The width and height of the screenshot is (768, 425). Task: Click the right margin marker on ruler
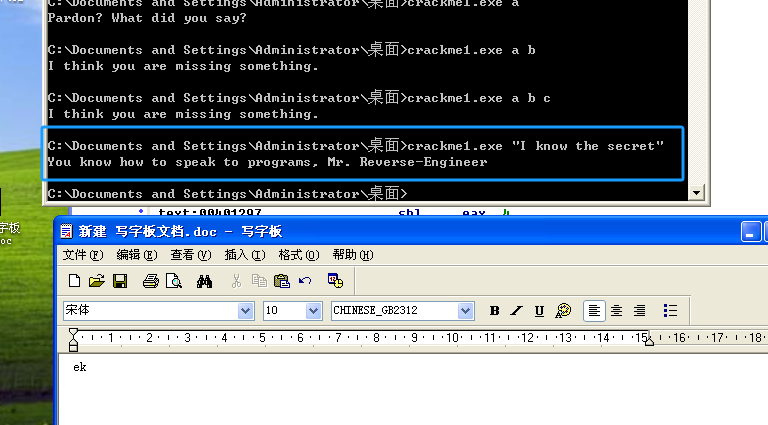click(x=649, y=341)
